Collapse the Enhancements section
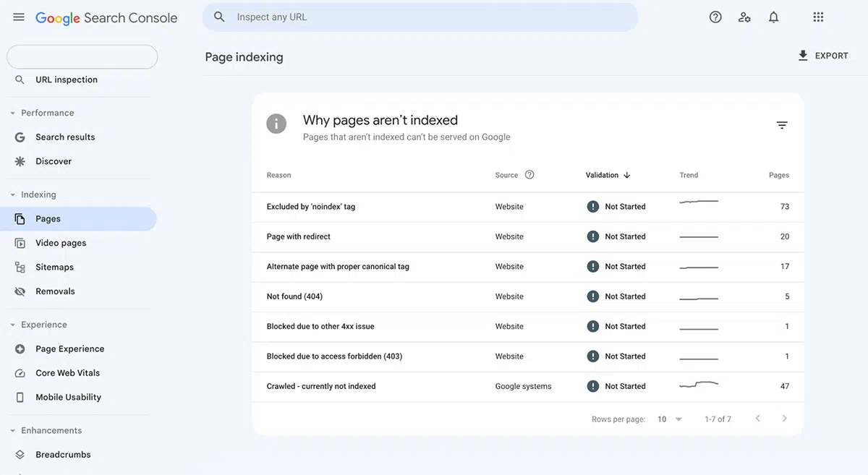This screenshot has height=475, width=868. pos(12,430)
